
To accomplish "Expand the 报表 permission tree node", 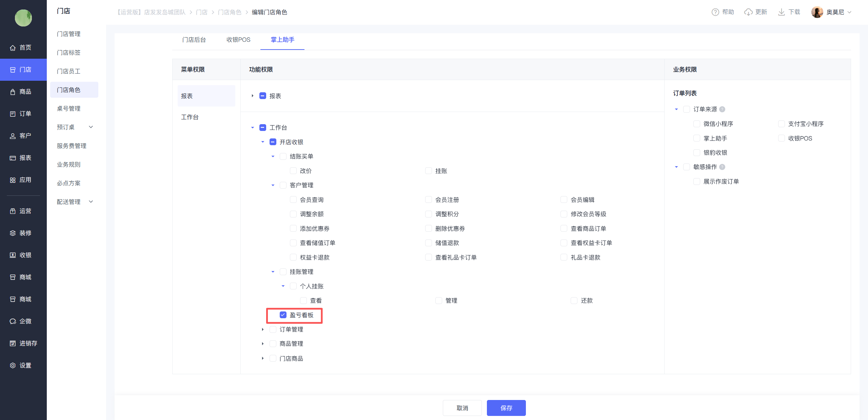I will (253, 96).
